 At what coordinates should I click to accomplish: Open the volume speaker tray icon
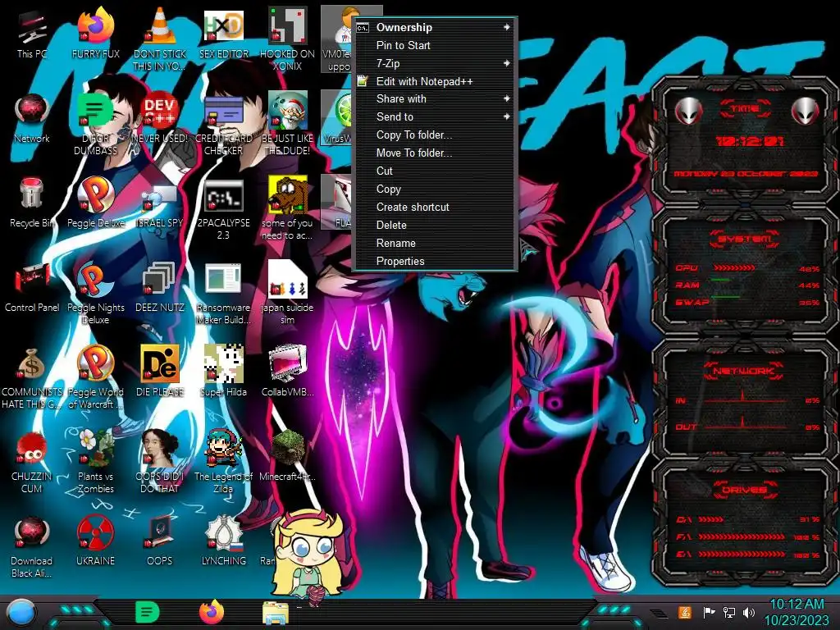pos(749,612)
